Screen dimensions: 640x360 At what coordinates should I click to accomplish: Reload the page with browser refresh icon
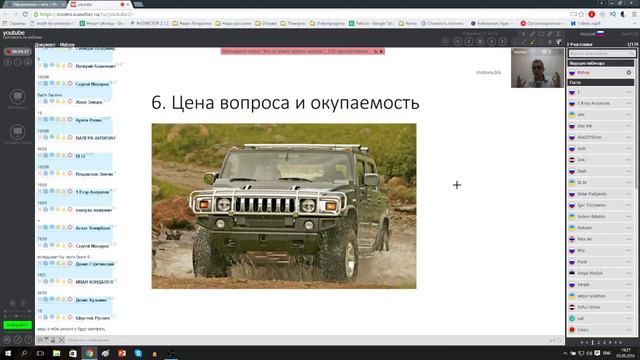[25, 14]
